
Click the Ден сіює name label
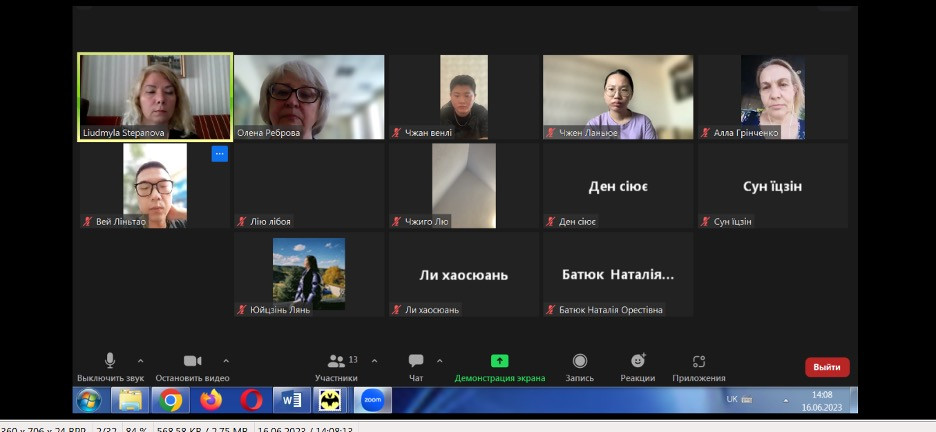[x=577, y=221]
